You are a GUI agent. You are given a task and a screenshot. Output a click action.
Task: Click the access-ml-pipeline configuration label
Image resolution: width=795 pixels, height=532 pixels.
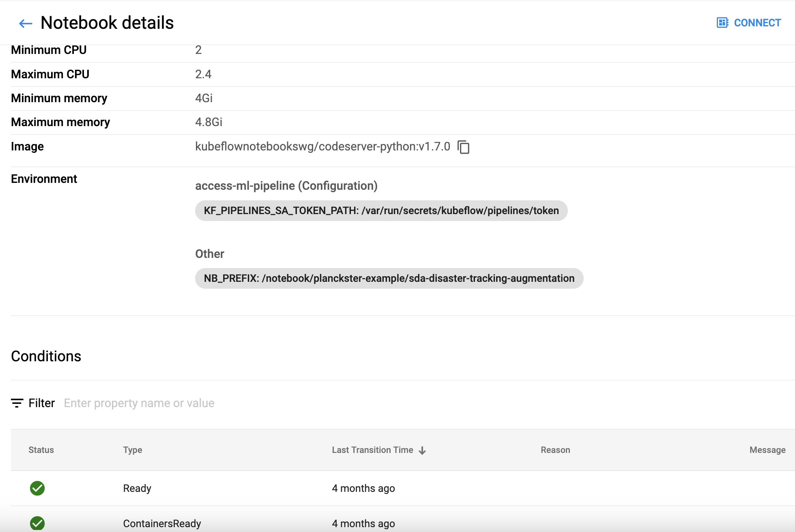pyautogui.click(x=287, y=185)
